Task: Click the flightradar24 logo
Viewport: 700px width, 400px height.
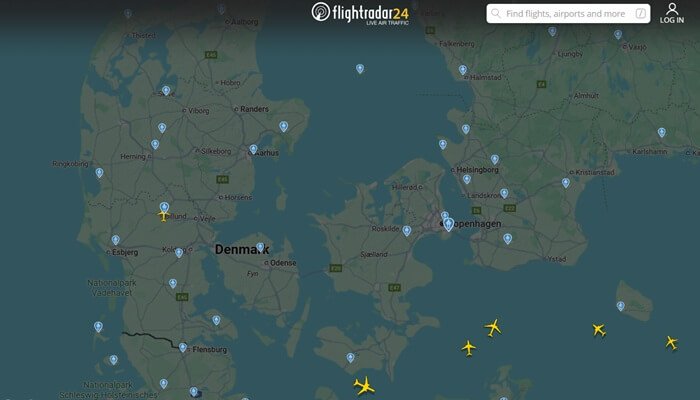Action: (x=360, y=12)
